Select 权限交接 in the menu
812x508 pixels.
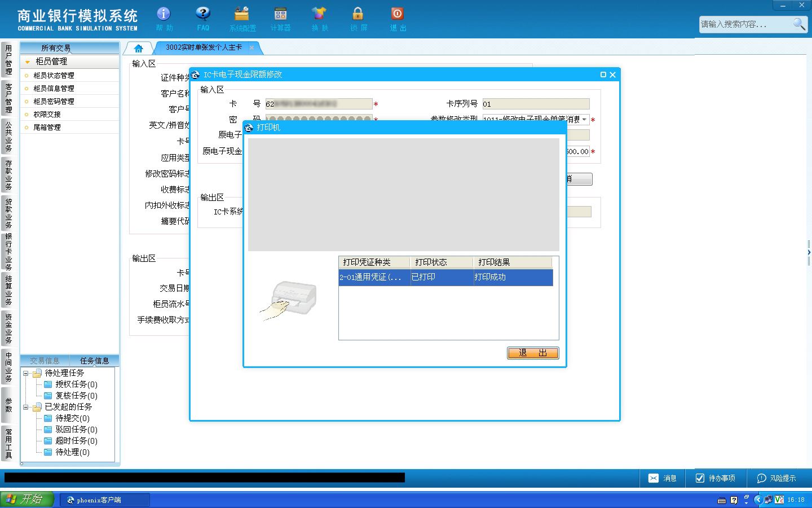click(47, 114)
